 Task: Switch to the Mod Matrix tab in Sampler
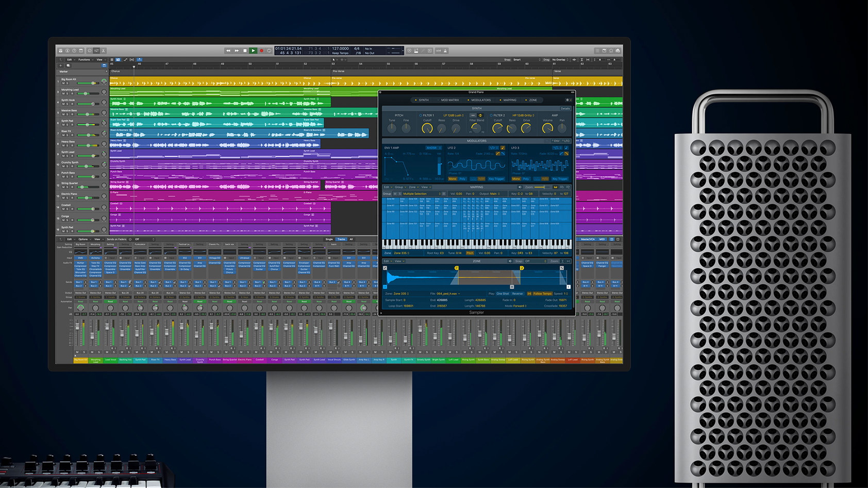pyautogui.click(x=449, y=100)
